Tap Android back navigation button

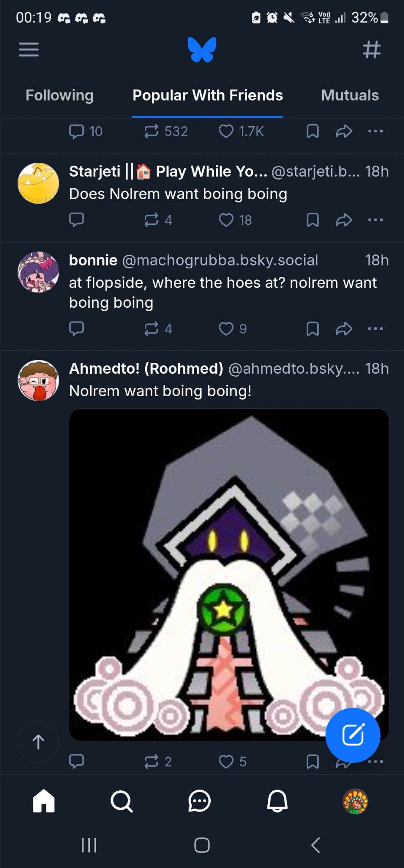pyautogui.click(x=316, y=845)
